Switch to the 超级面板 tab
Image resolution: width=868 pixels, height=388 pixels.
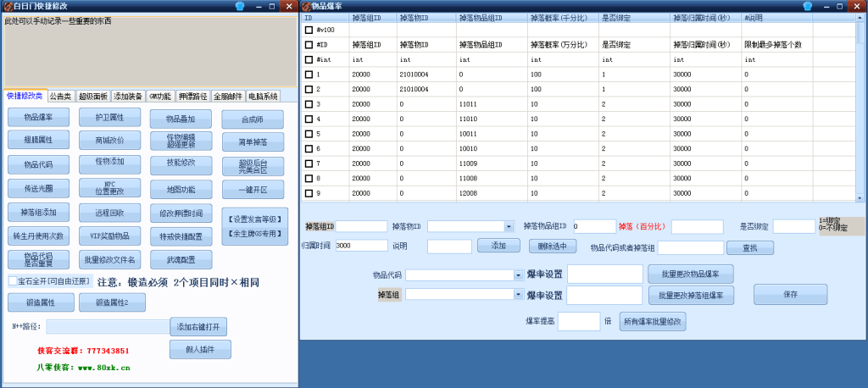92,97
